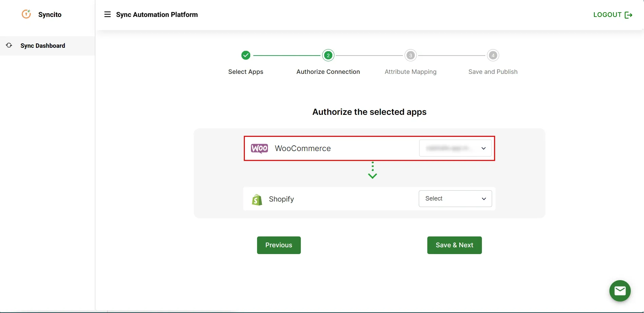644x313 pixels.
Task: Open the hamburger navigation menu
Action: [x=107, y=14]
